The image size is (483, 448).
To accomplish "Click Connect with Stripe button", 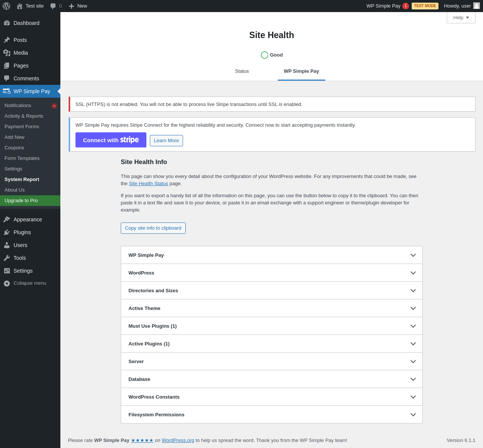I will tap(111, 140).
